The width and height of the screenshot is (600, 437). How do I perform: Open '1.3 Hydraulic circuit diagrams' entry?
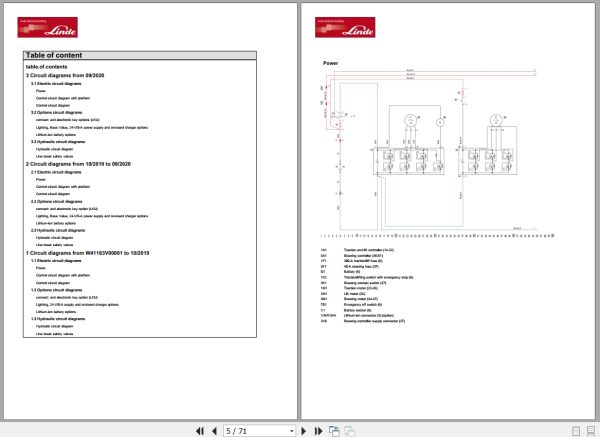tap(58, 319)
